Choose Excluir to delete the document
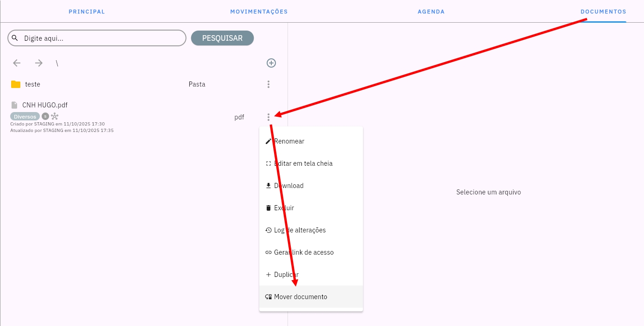This screenshot has width=644, height=326. click(284, 208)
